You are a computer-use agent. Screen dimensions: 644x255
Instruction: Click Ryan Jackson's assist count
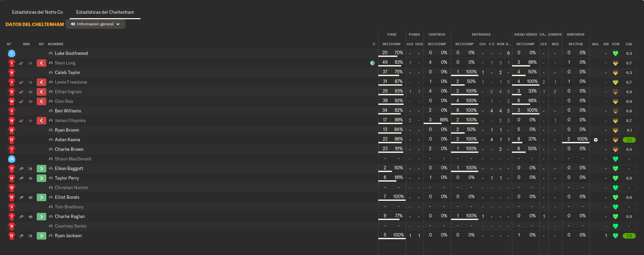coord(606,236)
